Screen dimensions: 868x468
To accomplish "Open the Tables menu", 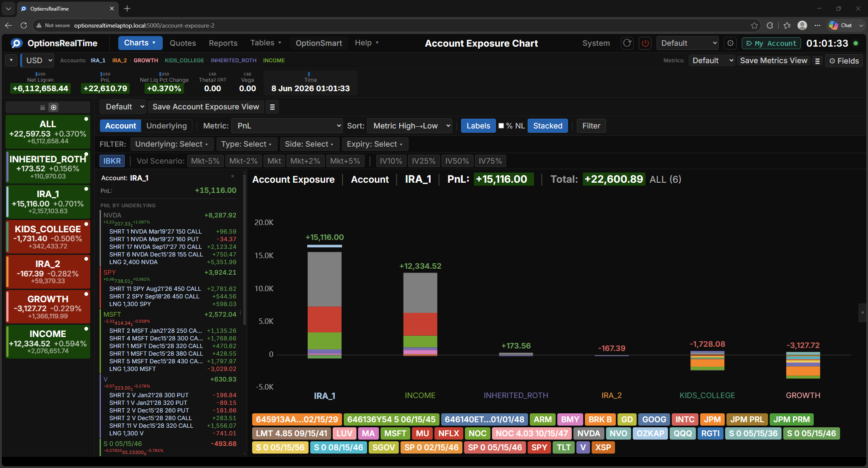I will coord(265,43).
